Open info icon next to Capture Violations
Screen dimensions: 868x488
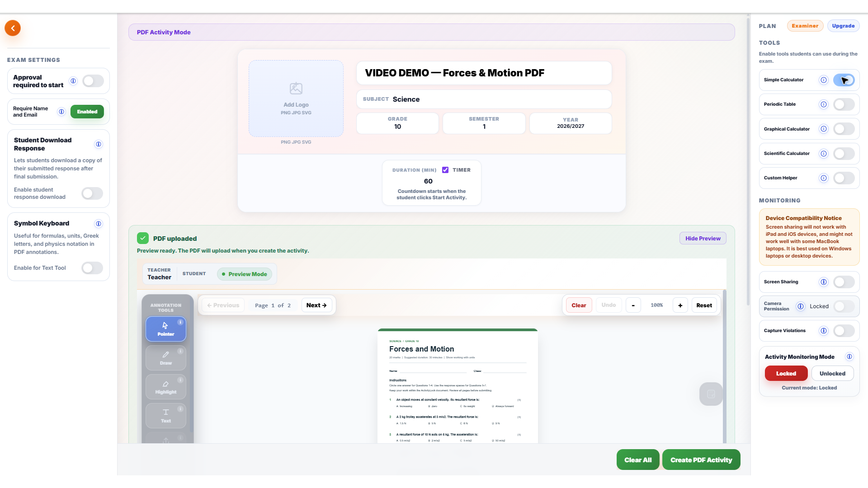click(824, 331)
